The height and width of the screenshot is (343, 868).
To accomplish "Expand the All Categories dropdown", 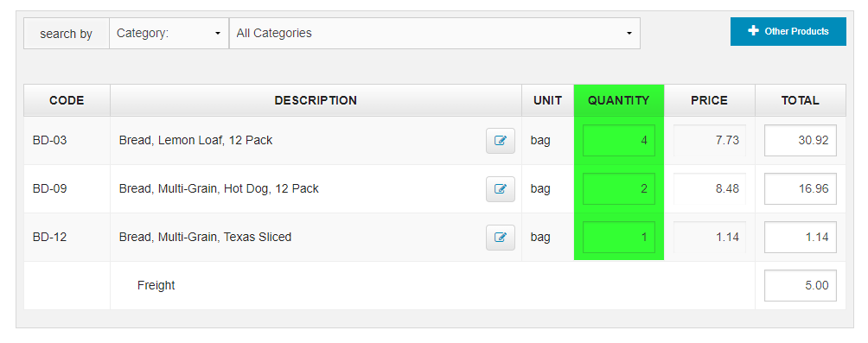I will point(435,33).
